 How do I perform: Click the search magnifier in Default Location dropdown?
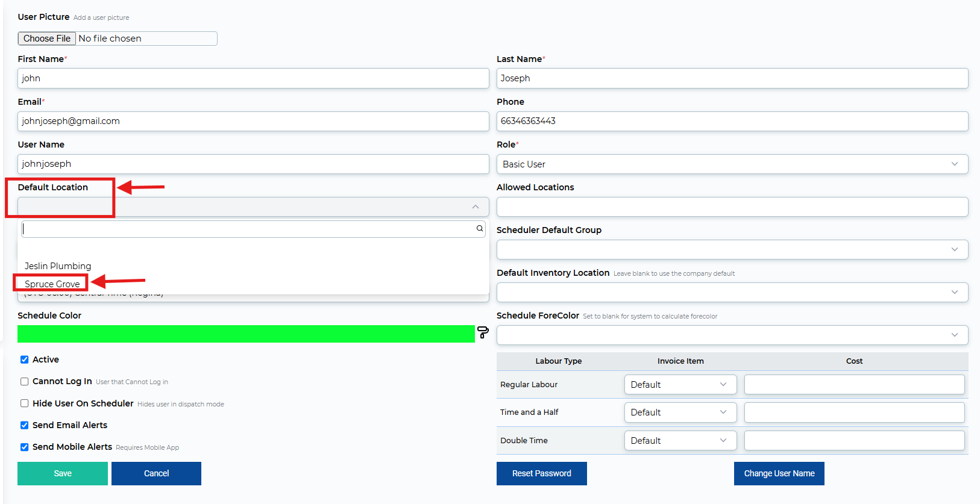coord(480,229)
